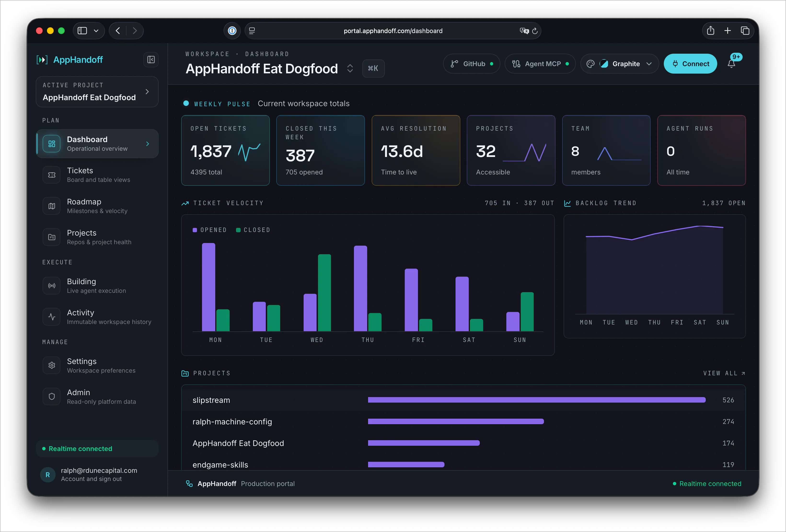Show the Safari tab overview icon

[x=745, y=31]
